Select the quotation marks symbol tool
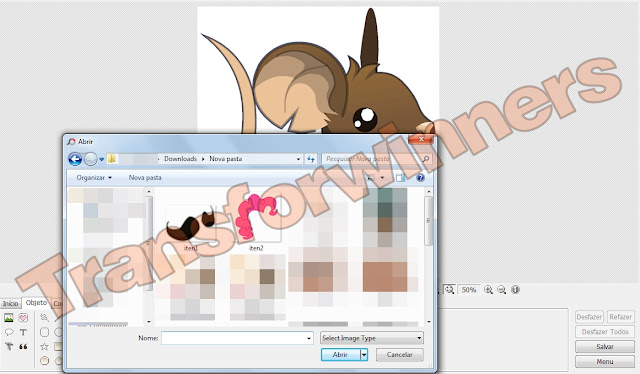The image size is (640, 374). coord(23,346)
